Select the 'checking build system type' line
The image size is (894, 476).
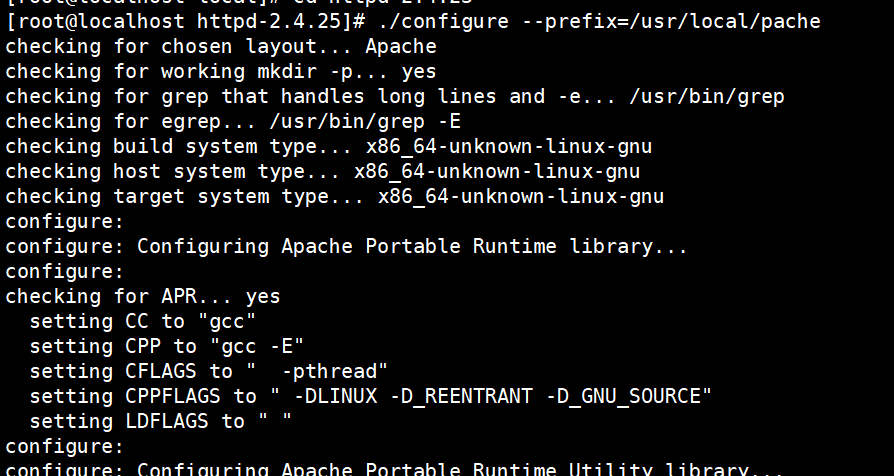pyautogui.click(x=329, y=147)
